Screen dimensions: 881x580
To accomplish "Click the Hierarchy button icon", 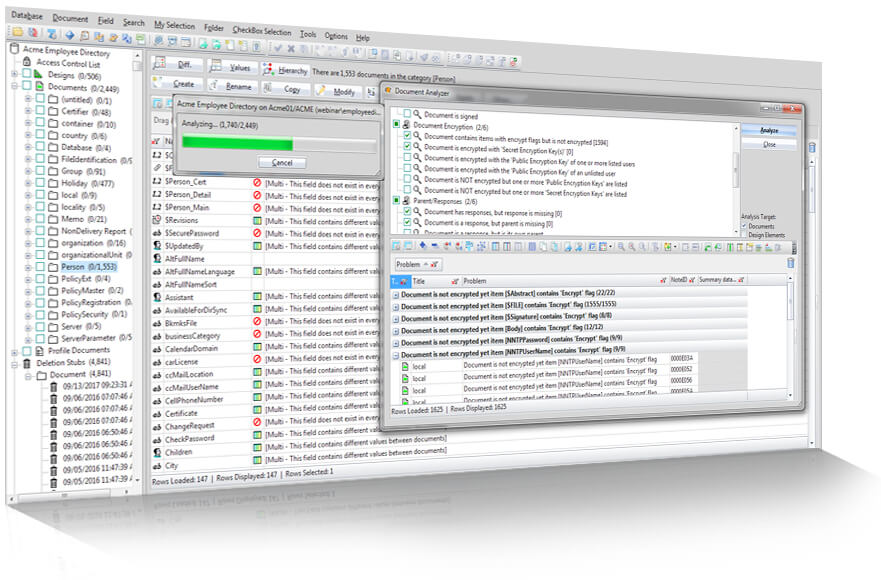I will (269, 69).
